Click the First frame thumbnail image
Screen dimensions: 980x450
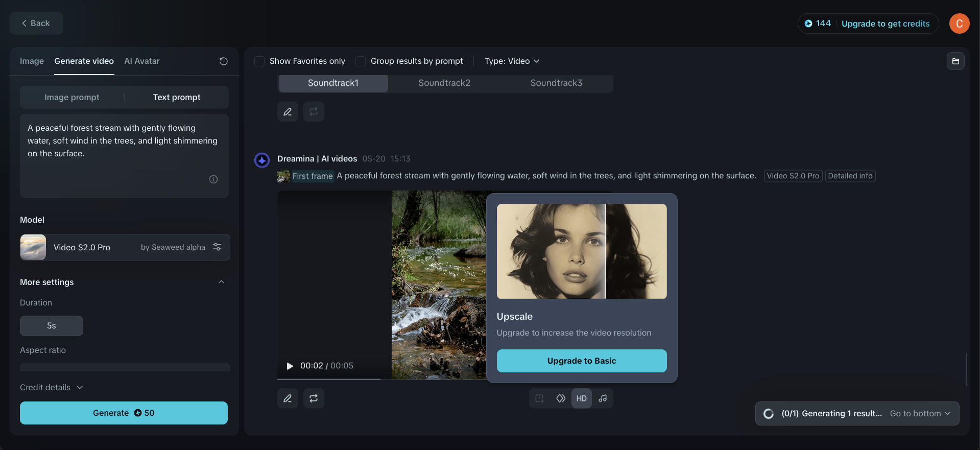[283, 176]
